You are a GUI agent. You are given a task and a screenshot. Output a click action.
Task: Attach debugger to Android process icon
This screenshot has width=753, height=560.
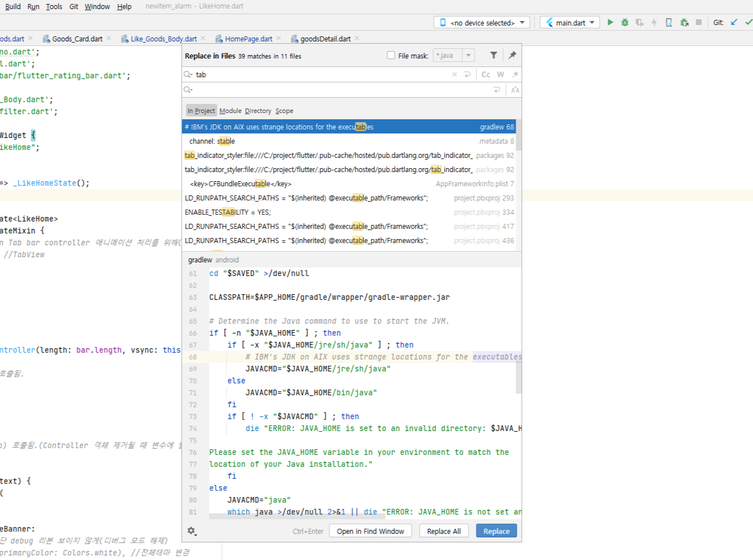684,22
